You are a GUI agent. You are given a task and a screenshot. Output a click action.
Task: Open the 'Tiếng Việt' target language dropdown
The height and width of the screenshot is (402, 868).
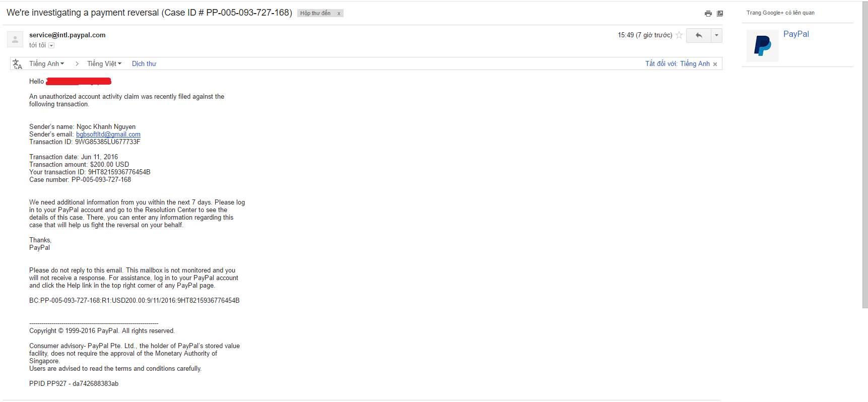104,63
